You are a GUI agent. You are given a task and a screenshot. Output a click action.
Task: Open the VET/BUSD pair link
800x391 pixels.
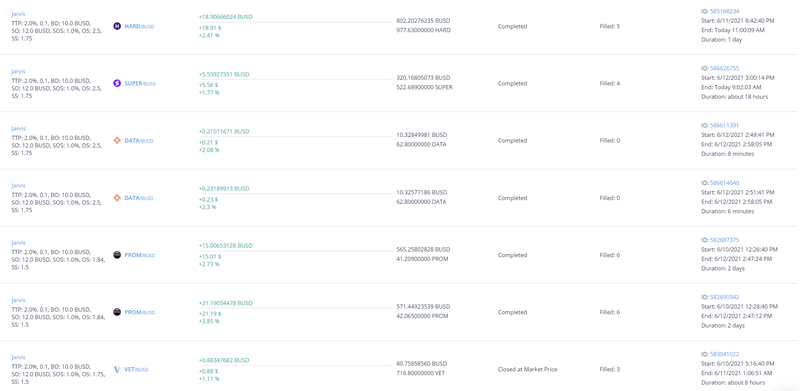coord(136,369)
